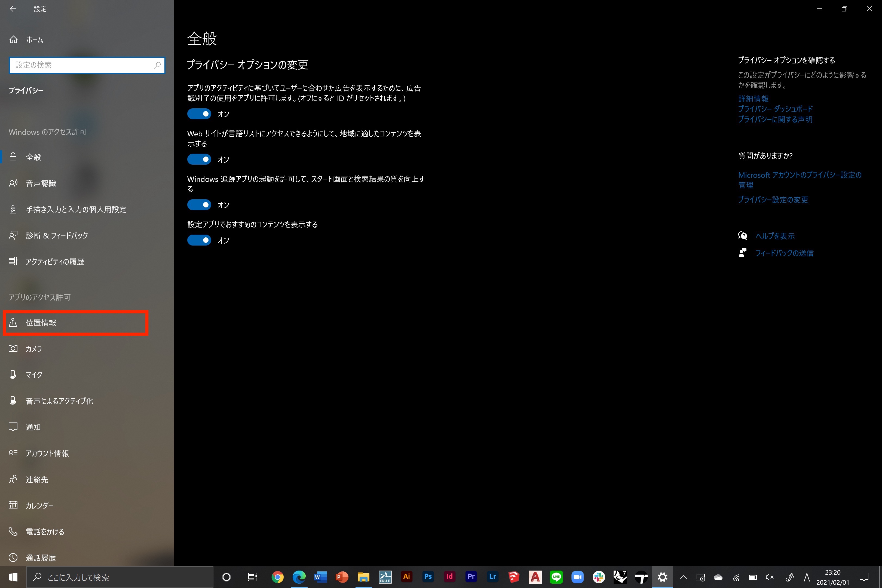Select 音声認識 (Speech) in sidebar

[x=41, y=183]
